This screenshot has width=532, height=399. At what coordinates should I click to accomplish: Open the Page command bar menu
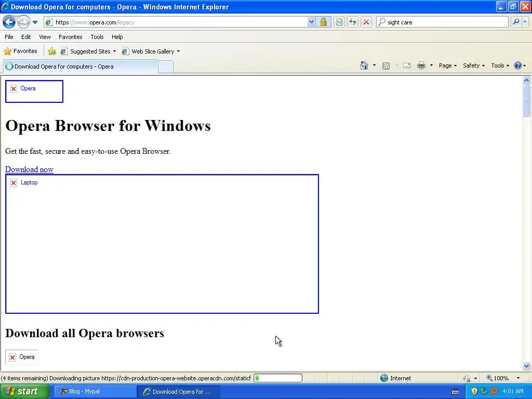tap(447, 65)
